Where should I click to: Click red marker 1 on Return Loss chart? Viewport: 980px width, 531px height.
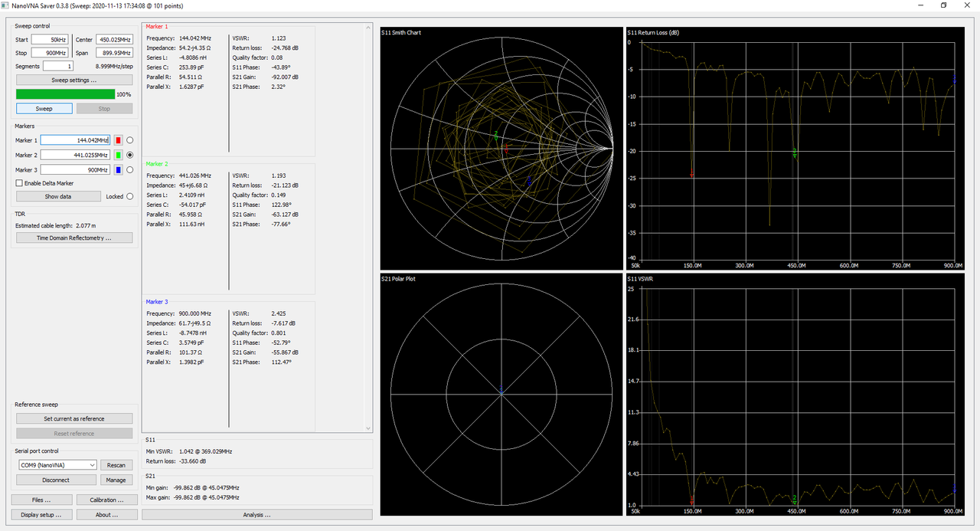[692, 174]
